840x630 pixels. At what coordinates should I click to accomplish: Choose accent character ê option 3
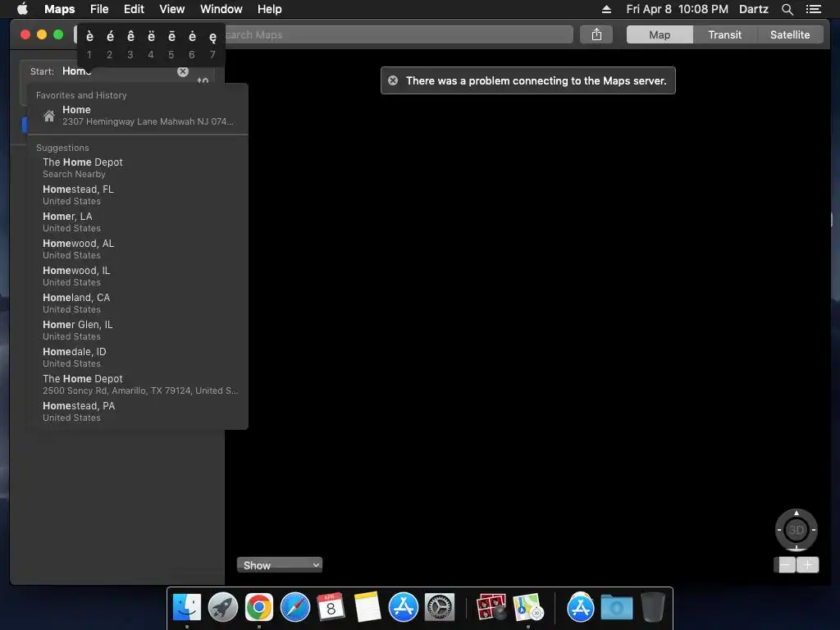(130, 43)
